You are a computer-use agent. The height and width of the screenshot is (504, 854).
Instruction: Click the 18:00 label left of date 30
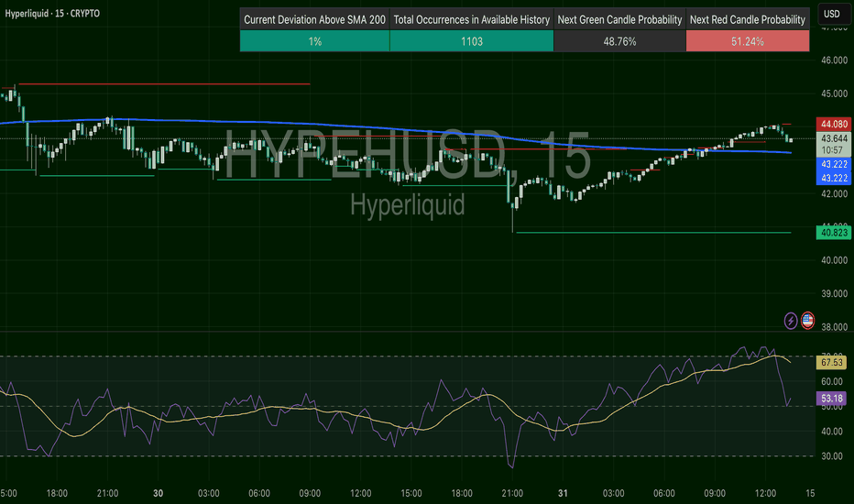(57, 493)
